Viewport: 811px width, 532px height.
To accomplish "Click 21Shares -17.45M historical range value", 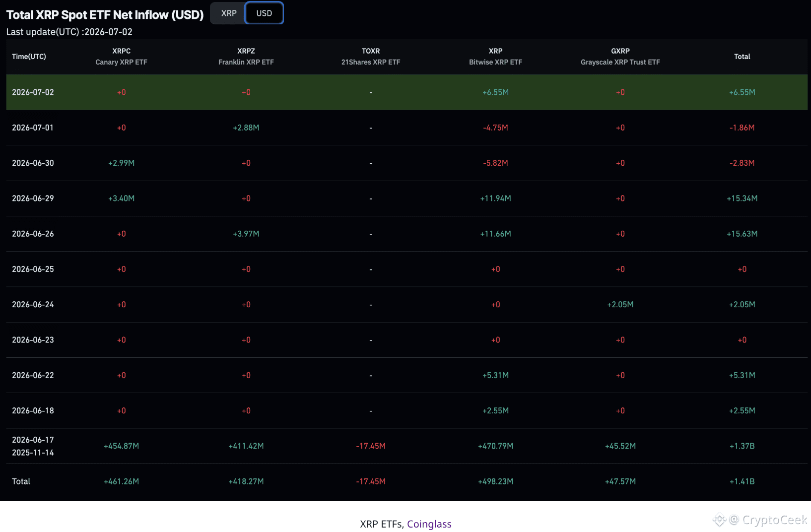I will (371, 446).
